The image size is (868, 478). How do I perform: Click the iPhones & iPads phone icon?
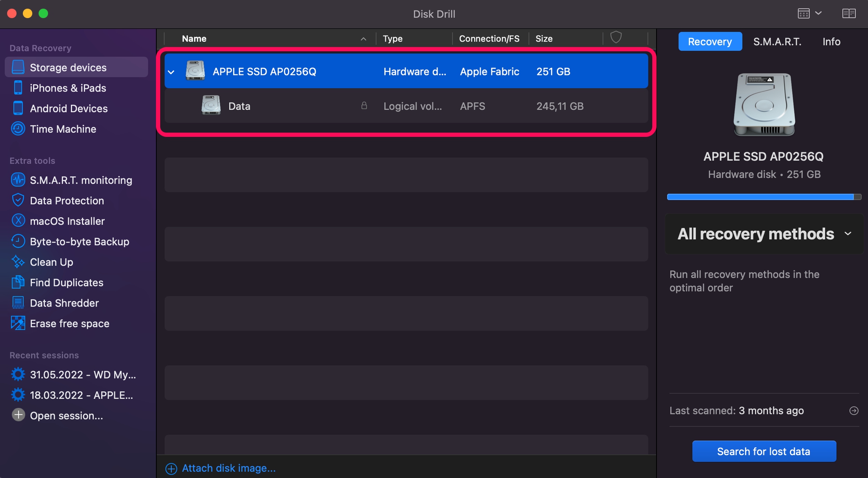coord(18,88)
